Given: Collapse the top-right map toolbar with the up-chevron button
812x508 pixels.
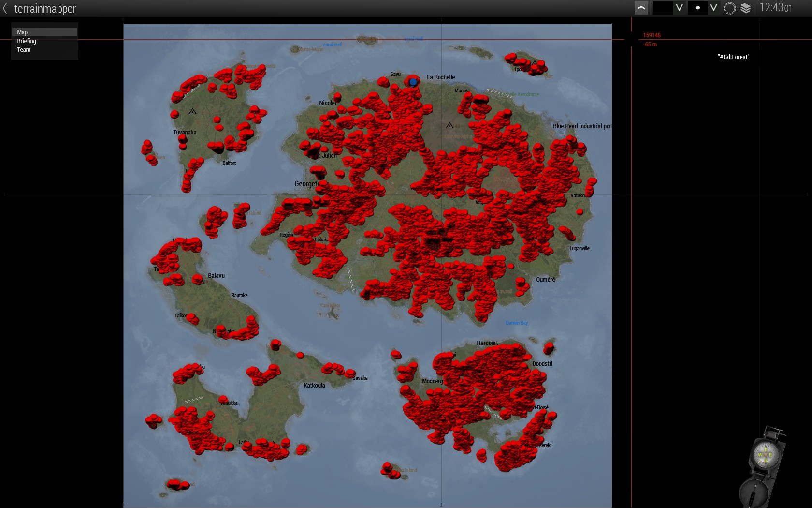Looking at the screenshot, I should pos(641,8).
